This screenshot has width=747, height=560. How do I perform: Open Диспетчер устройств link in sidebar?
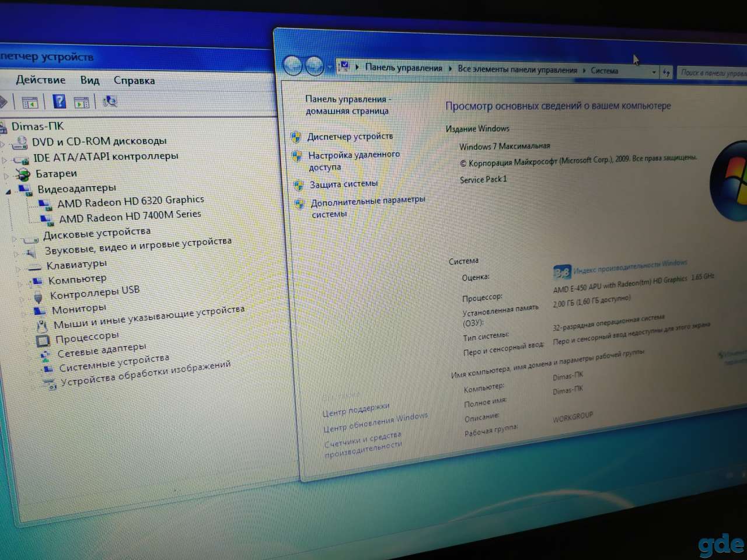(x=350, y=136)
